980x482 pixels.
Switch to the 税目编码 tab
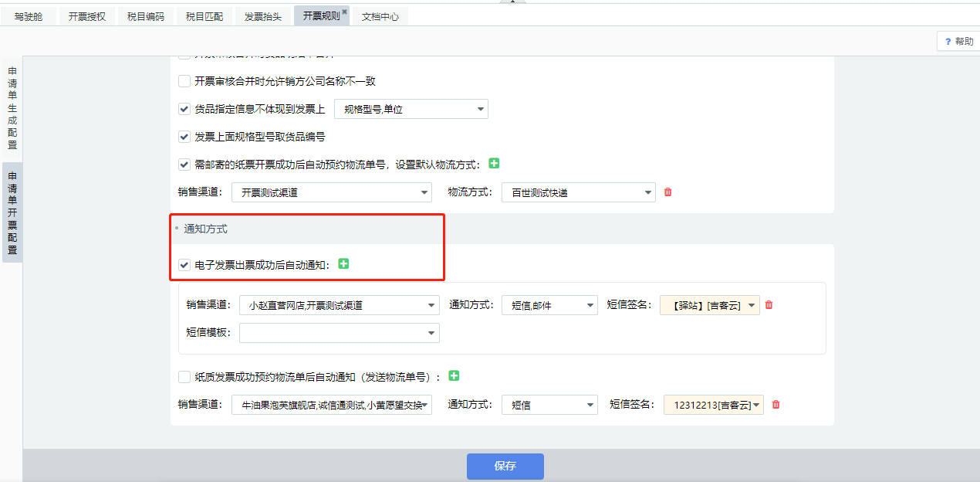pos(145,16)
